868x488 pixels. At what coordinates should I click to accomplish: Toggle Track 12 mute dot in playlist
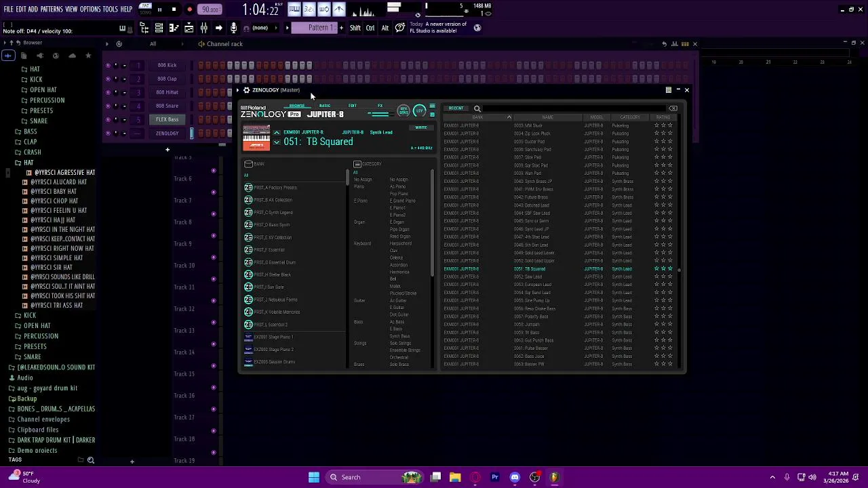coord(214,323)
